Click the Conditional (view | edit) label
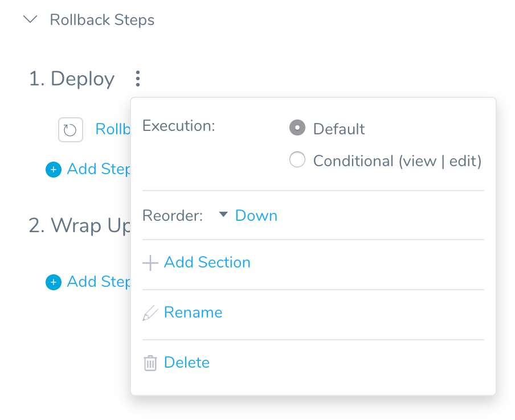Image resolution: width=515 pixels, height=420 pixels. (398, 161)
